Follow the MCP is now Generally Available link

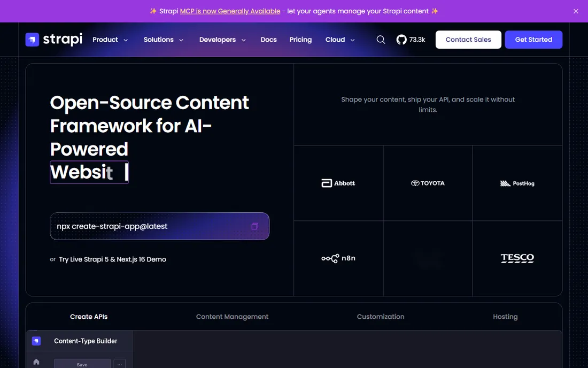(x=230, y=11)
